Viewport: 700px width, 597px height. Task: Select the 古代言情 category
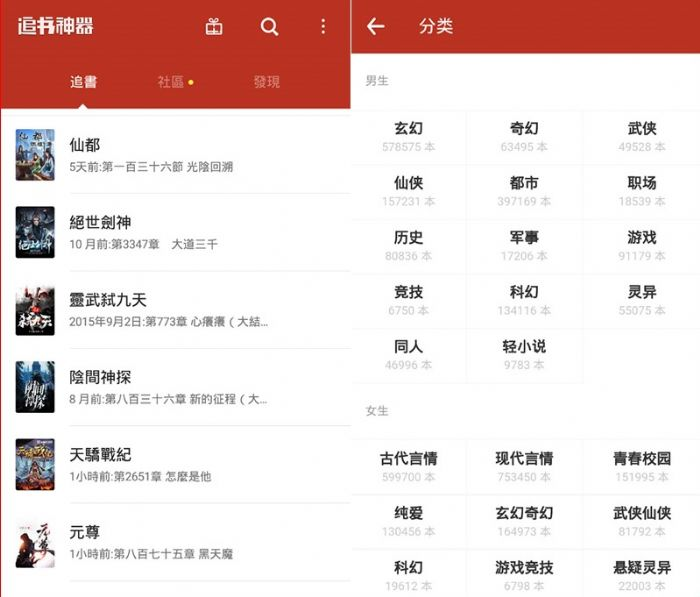click(x=408, y=467)
